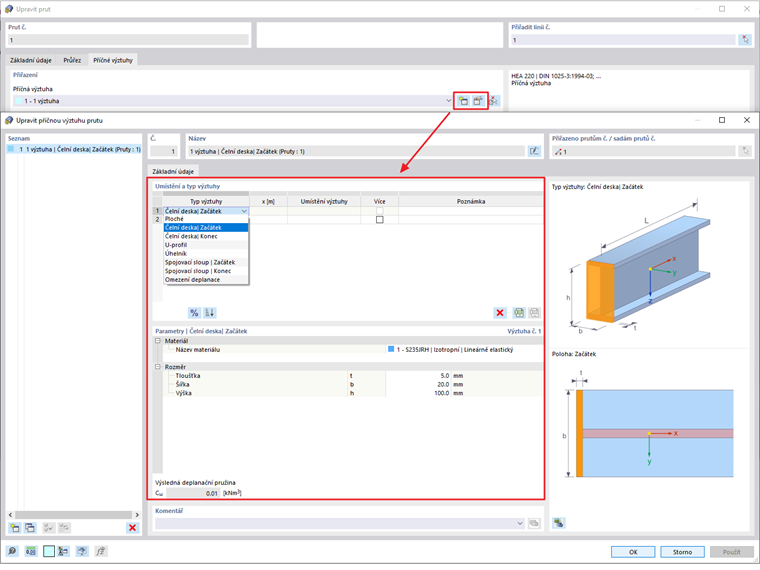Image resolution: width=760 pixels, height=570 pixels.
Task: Sort stiffener rows with the sort icon
Action: (209, 313)
